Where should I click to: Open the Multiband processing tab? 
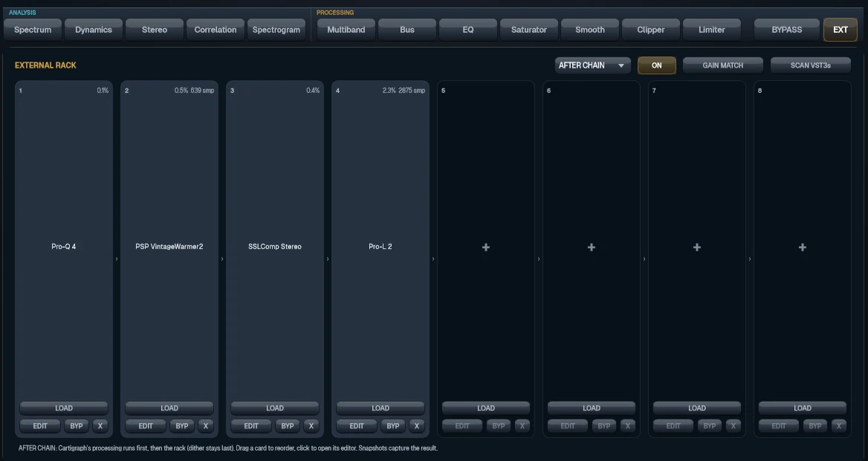346,30
